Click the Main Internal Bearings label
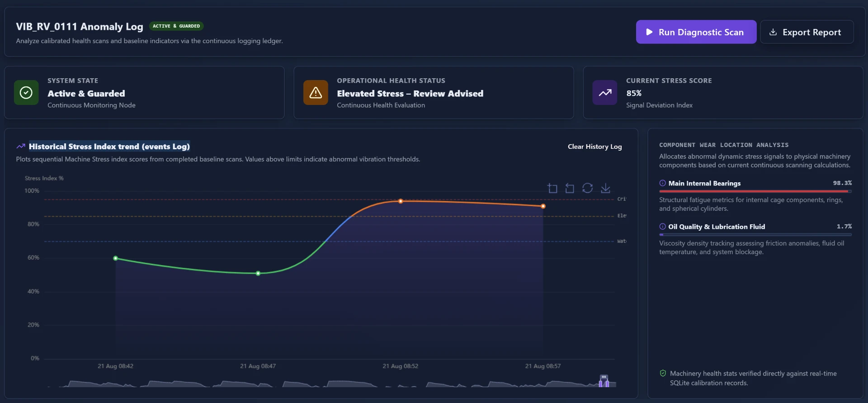Viewport: 868px width, 403px height. (x=704, y=183)
